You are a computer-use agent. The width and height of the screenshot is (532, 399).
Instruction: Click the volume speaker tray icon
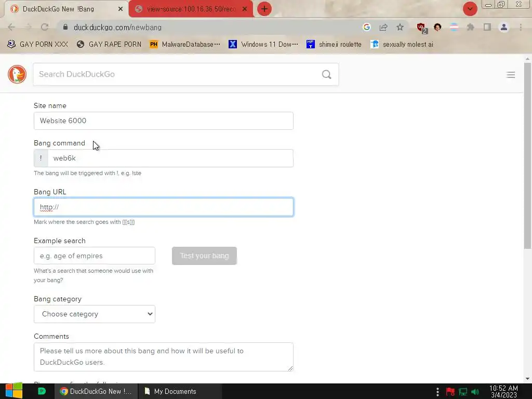[475, 392]
